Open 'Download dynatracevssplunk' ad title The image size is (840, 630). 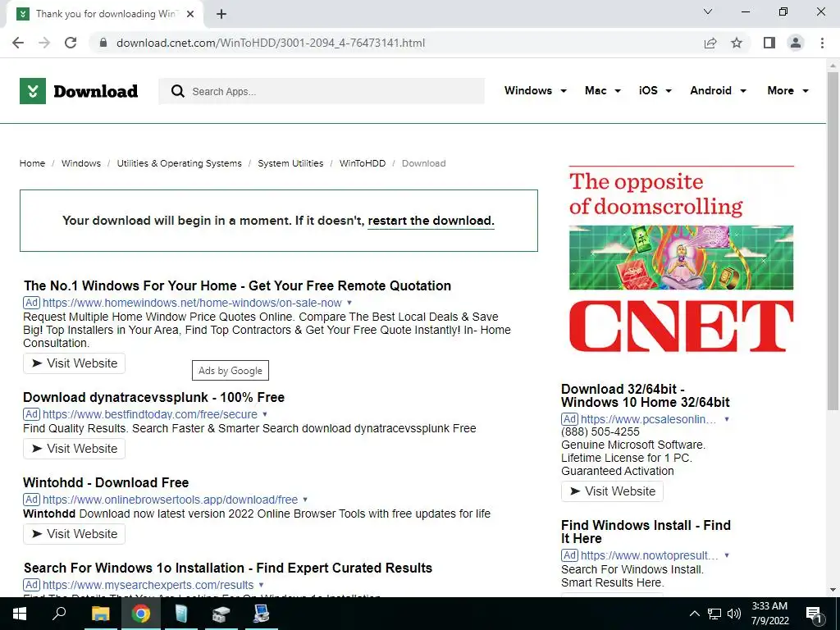(153, 398)
